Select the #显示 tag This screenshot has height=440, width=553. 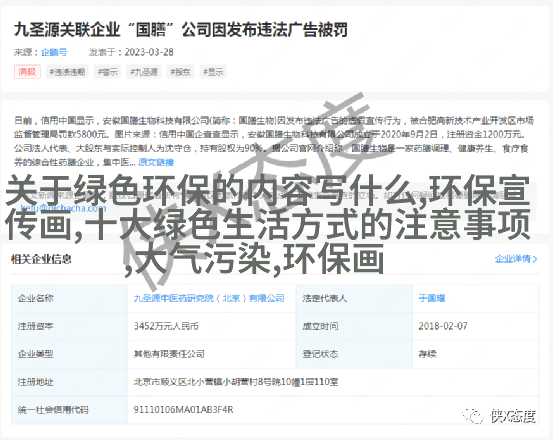point(213,72)
